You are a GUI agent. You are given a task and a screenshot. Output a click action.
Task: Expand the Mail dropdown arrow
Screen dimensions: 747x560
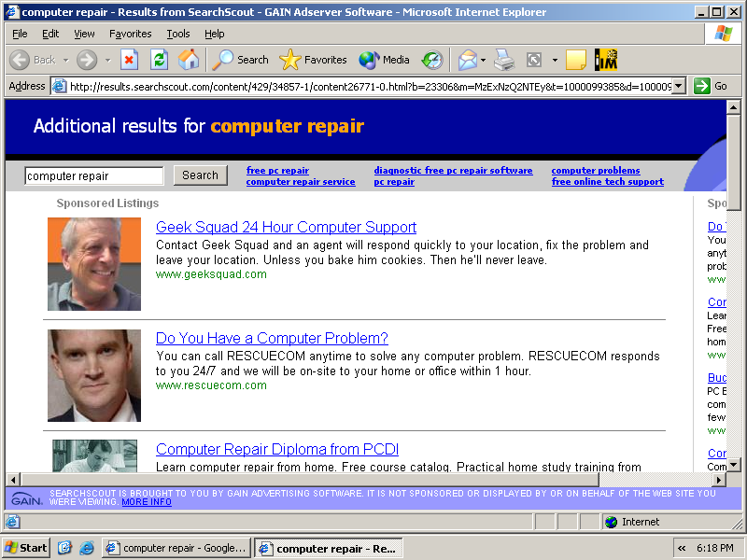click(483, 60)
